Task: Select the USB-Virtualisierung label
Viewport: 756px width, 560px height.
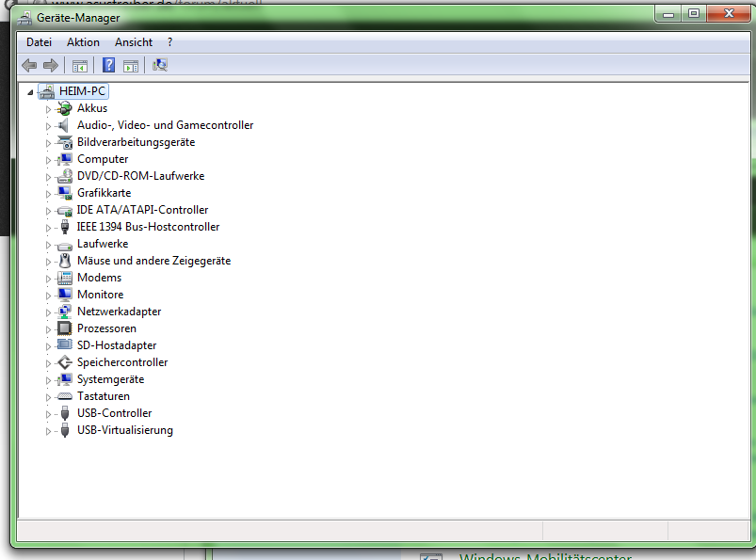Action: 125,430
